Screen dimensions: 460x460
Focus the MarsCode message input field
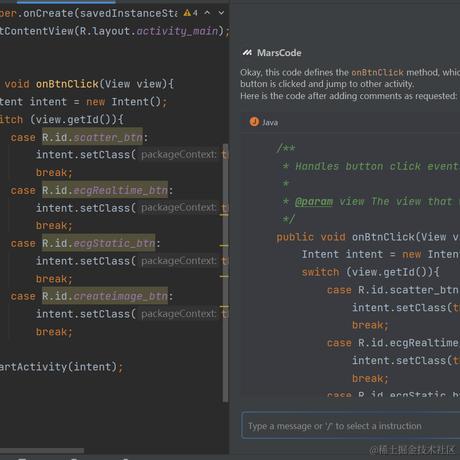[351, 426]
